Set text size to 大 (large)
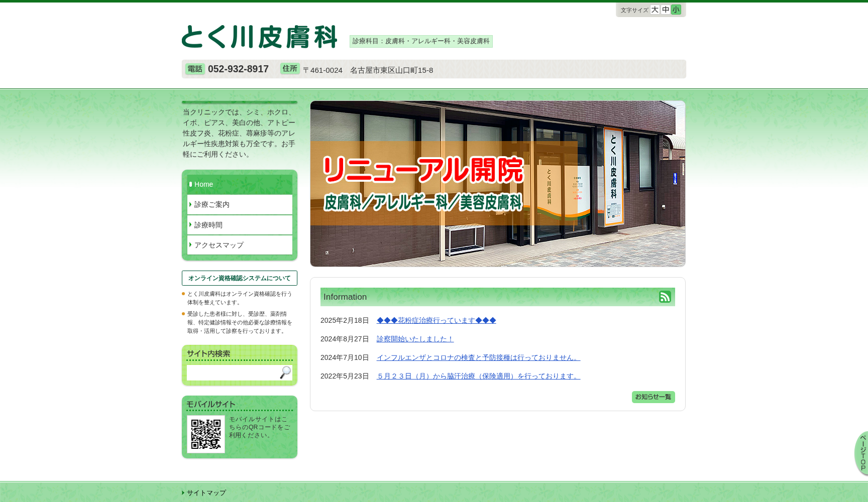This screenshot has width=868, height=502. point(655,10)
